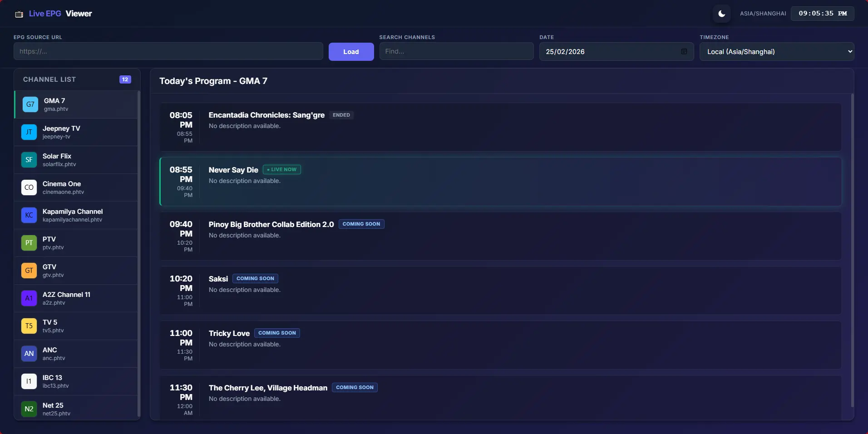Click the SF icon for Solar Flix
The height and width of the screenshot is (434, 868).
tap(29, 160)
